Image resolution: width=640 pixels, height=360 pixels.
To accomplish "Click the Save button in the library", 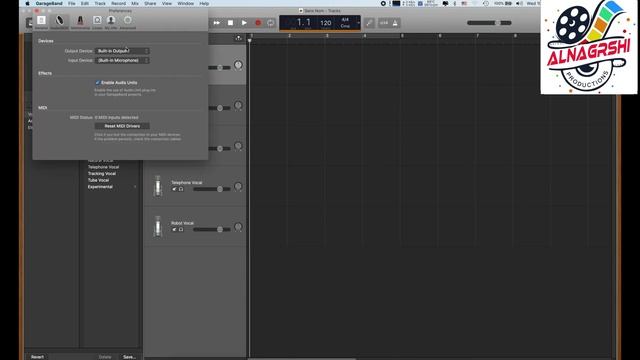I will coord(129,357).
